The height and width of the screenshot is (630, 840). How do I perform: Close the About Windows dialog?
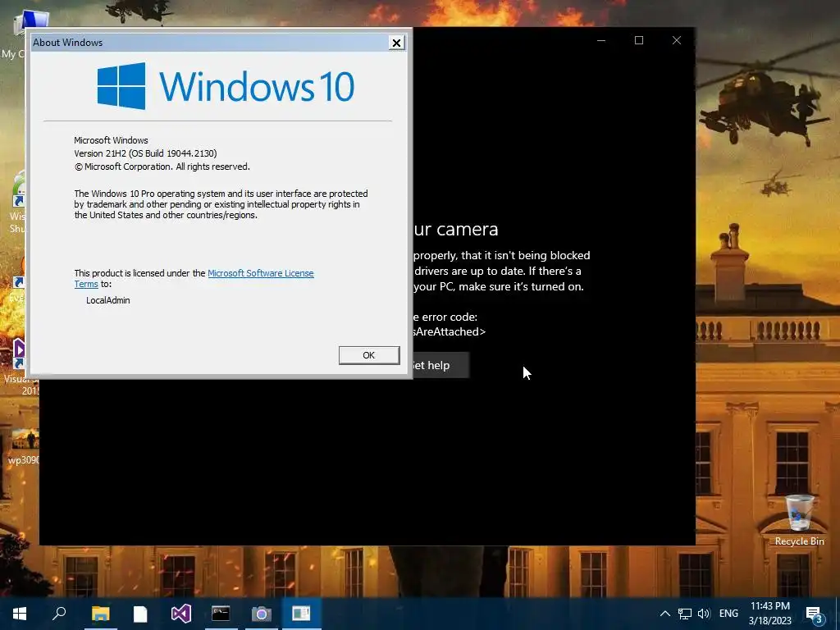point(396,43)
